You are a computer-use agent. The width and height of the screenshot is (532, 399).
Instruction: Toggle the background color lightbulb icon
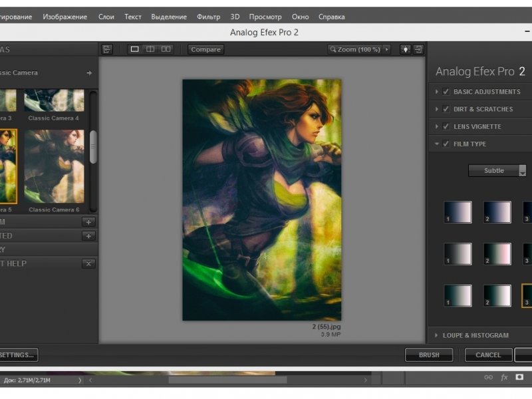[406, 49]
